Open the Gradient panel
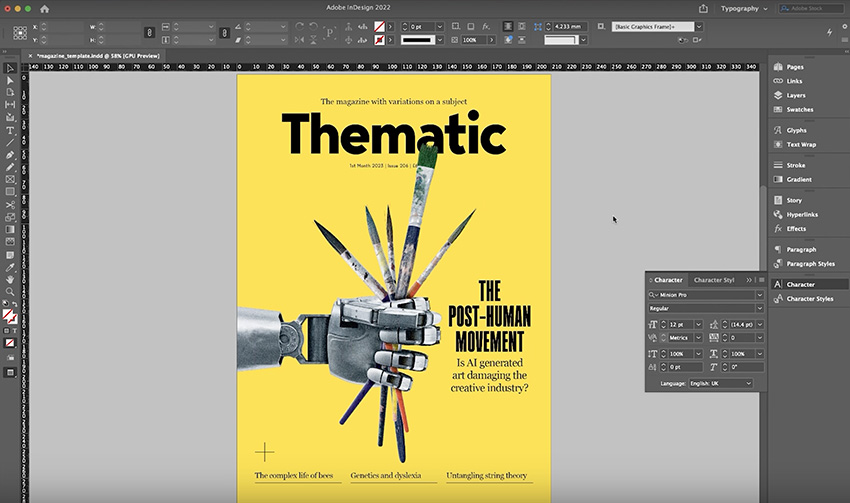The height and width of the screenshot is (503, 850). 799,179
